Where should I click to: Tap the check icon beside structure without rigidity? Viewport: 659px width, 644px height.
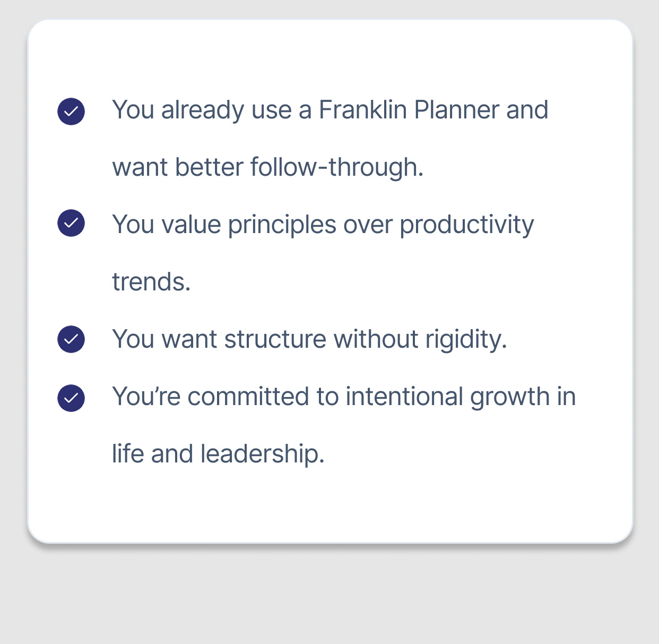click(x=71, y=339)
